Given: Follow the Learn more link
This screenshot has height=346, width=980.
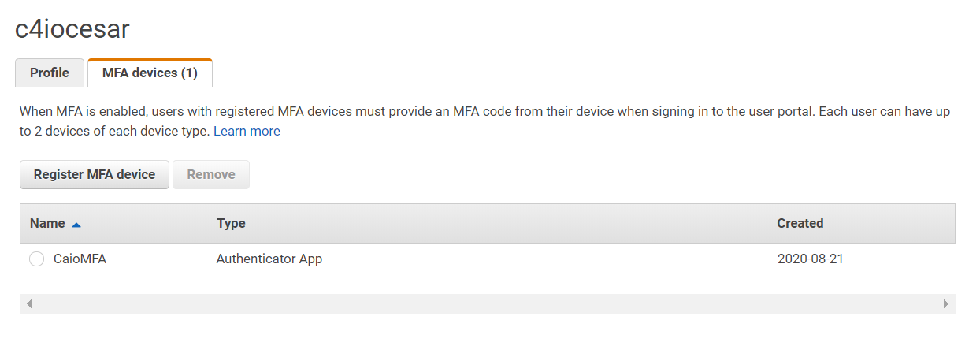Looking at the screenshot, I should [247, 131].
